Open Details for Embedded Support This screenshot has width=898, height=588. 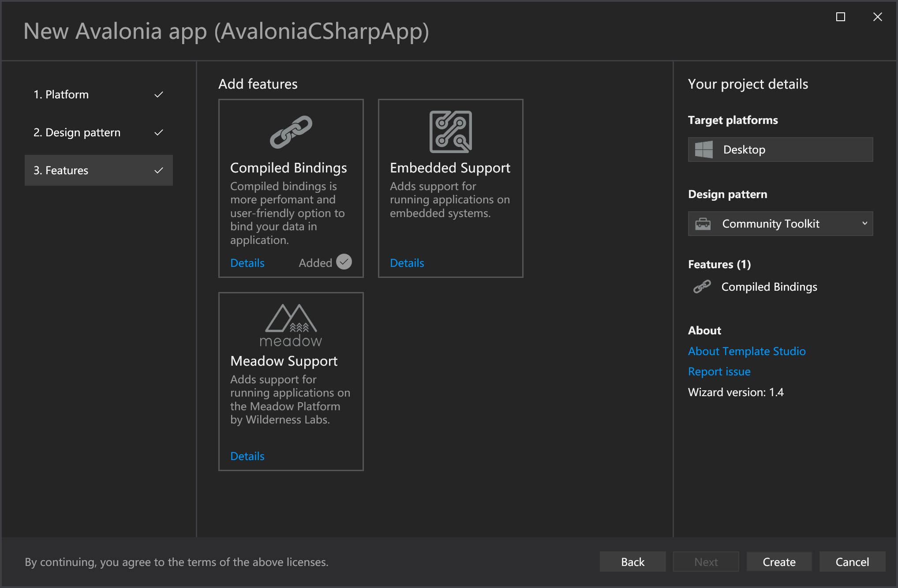point(407,263)
